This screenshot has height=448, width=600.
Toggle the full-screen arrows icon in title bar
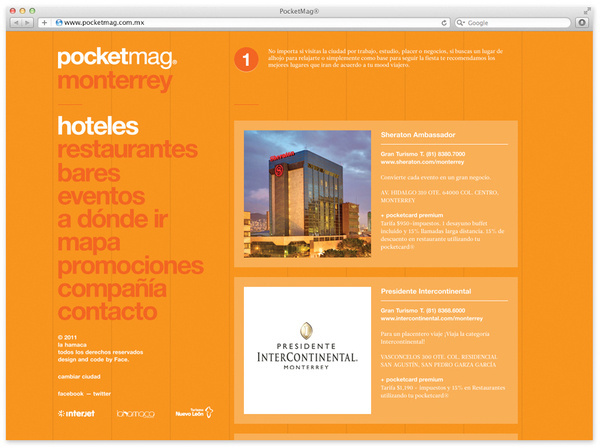[x=588, y=11]
